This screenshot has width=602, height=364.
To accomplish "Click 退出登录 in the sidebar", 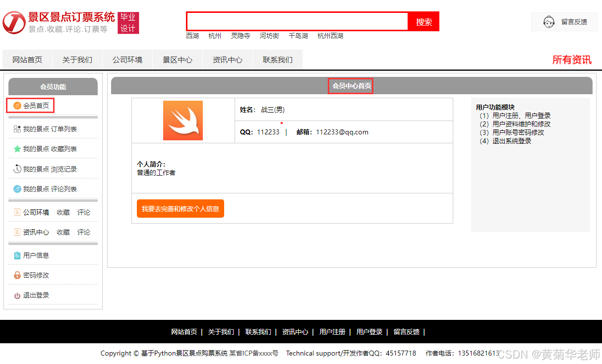I will [x=36, y=295].
